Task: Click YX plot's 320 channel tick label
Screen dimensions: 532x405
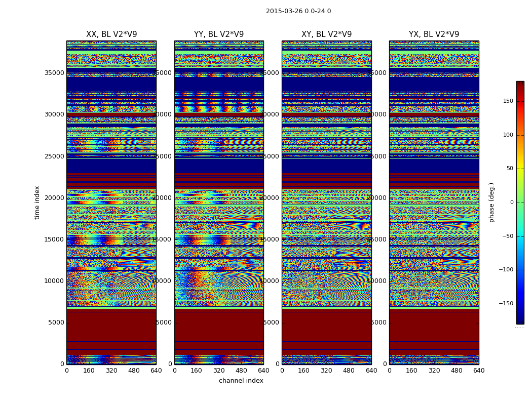Action: pyautogui.click(x=434, y=371)
